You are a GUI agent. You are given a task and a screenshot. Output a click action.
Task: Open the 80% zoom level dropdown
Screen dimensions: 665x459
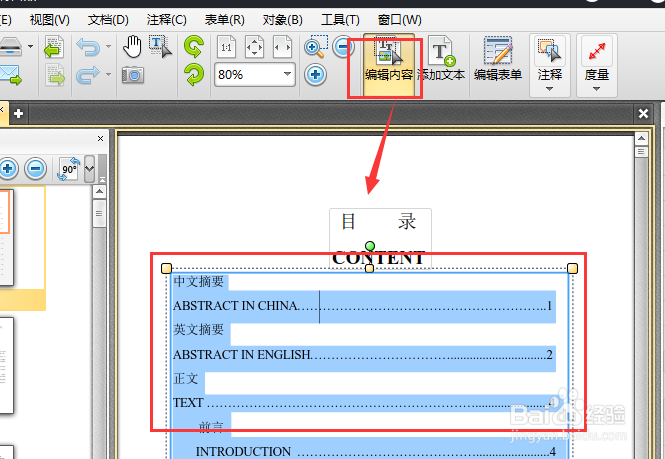point(288,74)
